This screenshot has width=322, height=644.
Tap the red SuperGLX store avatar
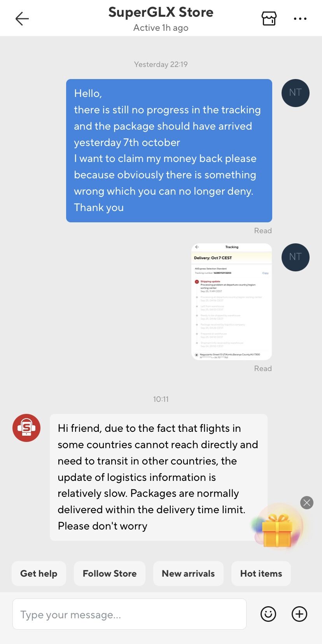tap(26, 428)
